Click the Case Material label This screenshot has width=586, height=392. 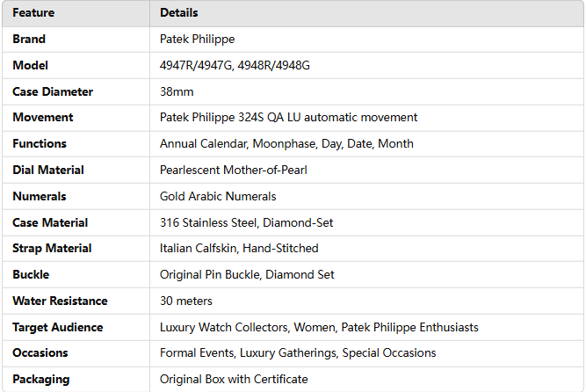pos(50,222)
